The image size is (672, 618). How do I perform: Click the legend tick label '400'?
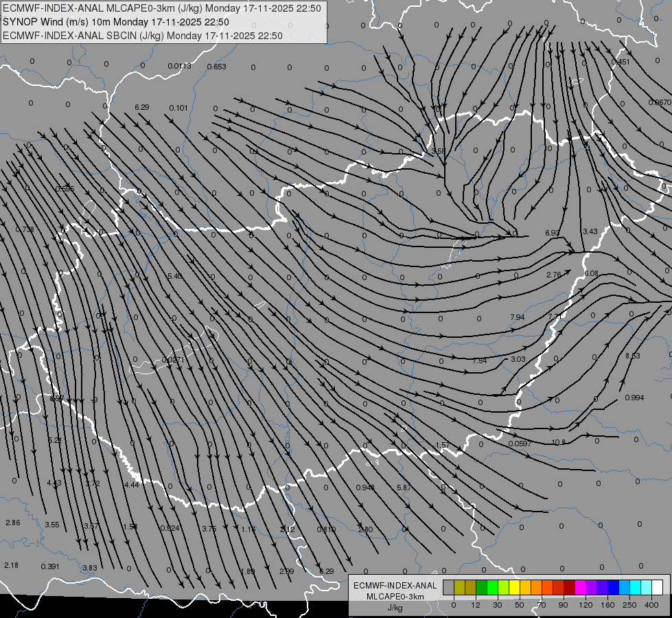(x=651, y=605)
